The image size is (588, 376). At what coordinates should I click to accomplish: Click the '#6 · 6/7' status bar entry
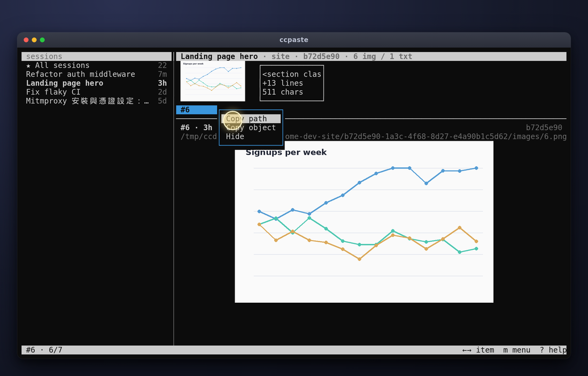coord(44,350)
